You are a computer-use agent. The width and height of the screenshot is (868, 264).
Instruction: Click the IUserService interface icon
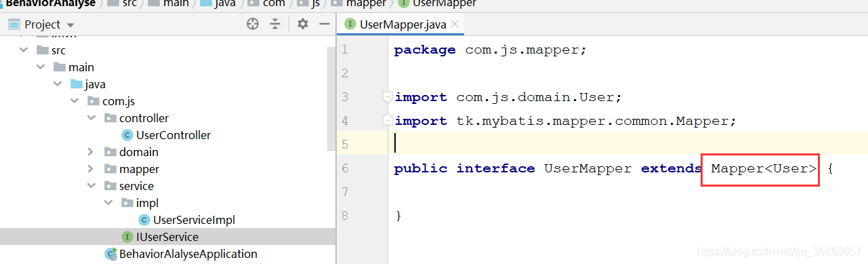pyautogui.click(x=127, y=237)
